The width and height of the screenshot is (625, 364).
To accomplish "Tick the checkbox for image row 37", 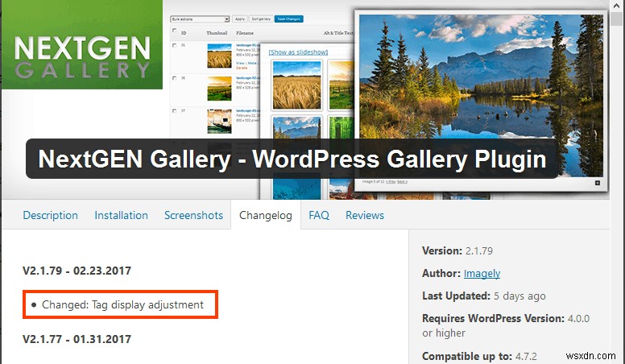I will (x=174, y=111).
